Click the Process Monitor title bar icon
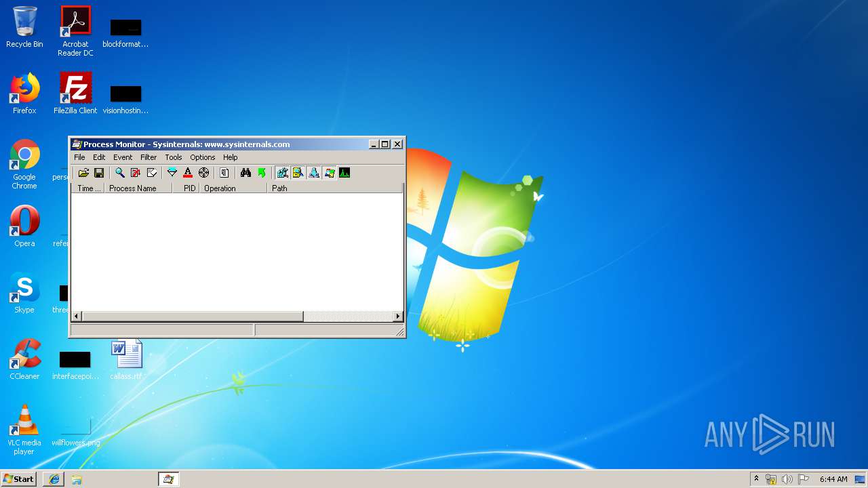Viewport: 868px width, 488px height. click(77, 144)
